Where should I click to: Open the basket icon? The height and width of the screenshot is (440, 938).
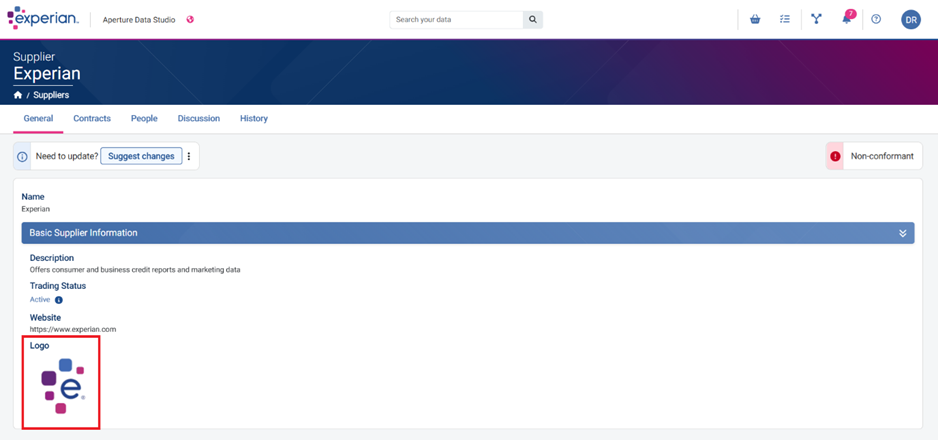point(755,19)
